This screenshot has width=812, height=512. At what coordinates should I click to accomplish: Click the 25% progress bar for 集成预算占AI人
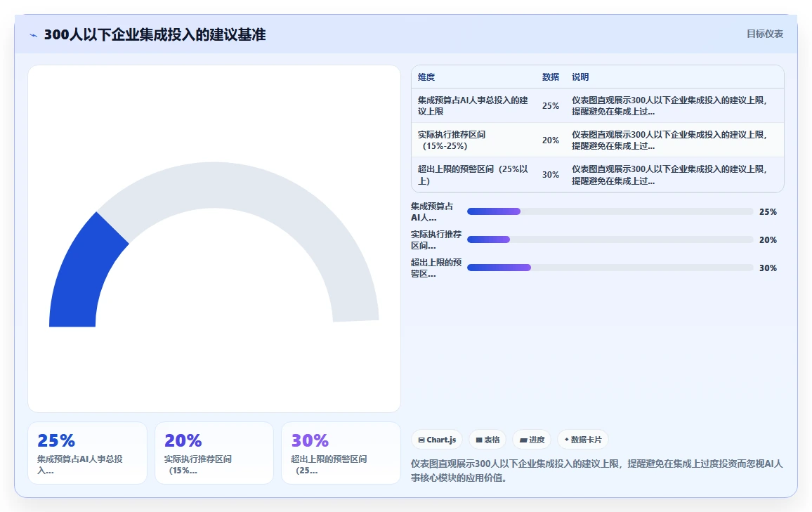[x=610, y=211]
